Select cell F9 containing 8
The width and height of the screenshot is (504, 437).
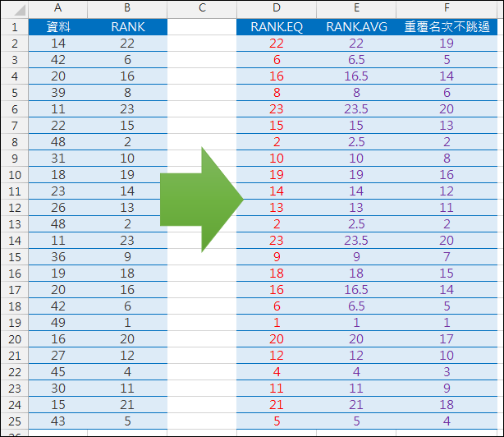[x=447, y=159]
